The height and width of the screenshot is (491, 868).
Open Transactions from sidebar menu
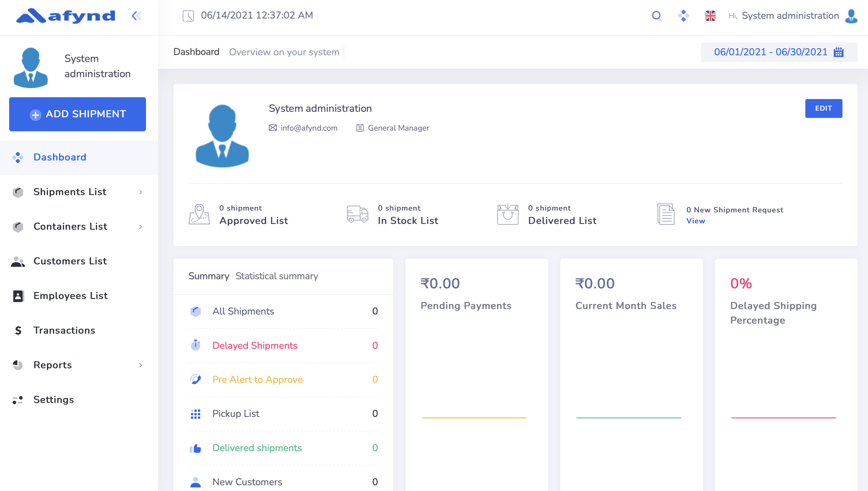click(64, 330)
